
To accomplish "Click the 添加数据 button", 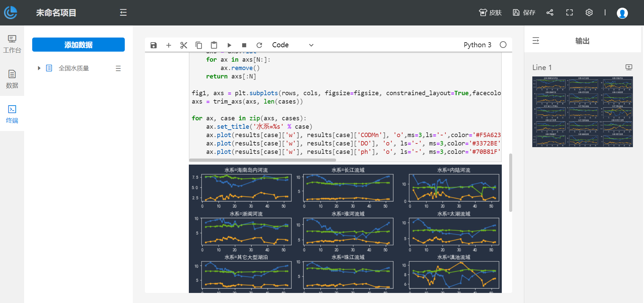I will coord(78,45).
